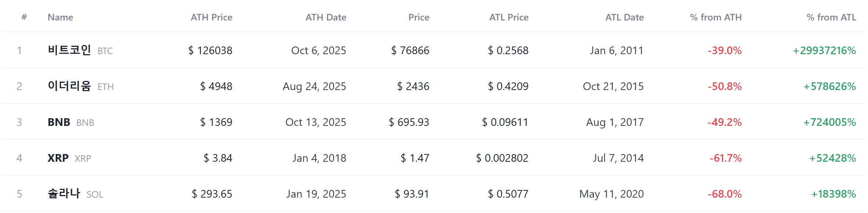This screenshot has height=213, width=868.
Task: Click Bitcoin's ATH price $ 126038
Action: pyautogui.click(x=210, y=50)
